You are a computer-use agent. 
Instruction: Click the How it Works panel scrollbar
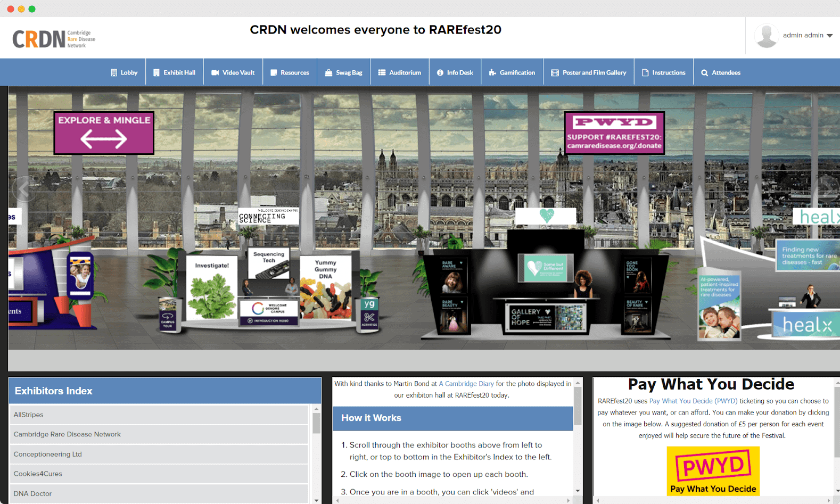tap(578, 406)
